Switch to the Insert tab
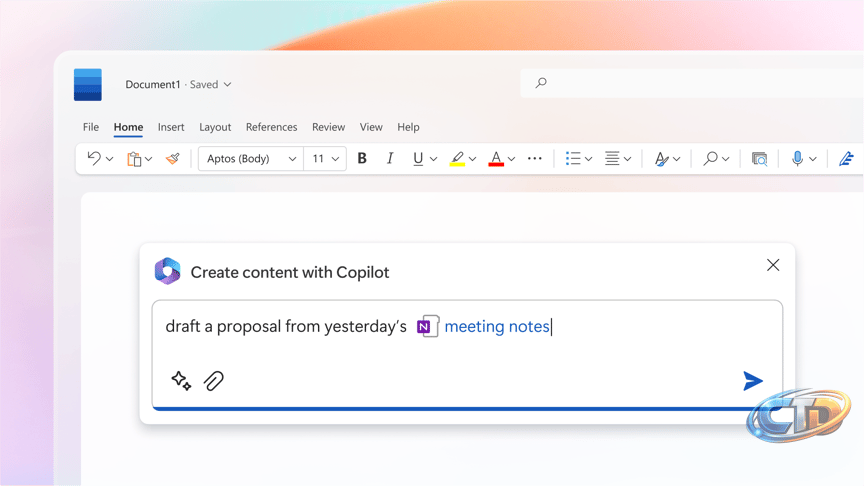 (x=171, y=127)
